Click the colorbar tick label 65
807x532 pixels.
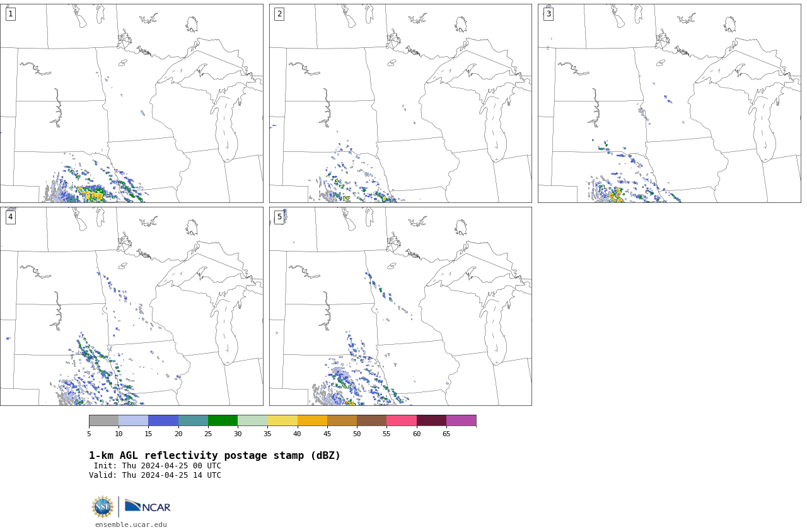(x=446, y=434)
